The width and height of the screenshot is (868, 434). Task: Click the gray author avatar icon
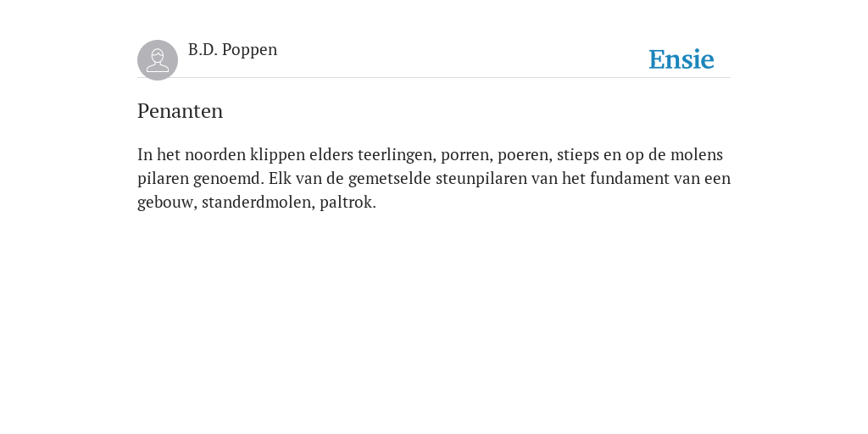(x=157, y=60)
